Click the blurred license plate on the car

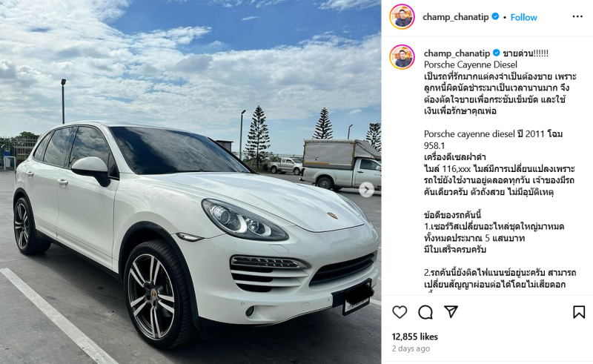357,298
